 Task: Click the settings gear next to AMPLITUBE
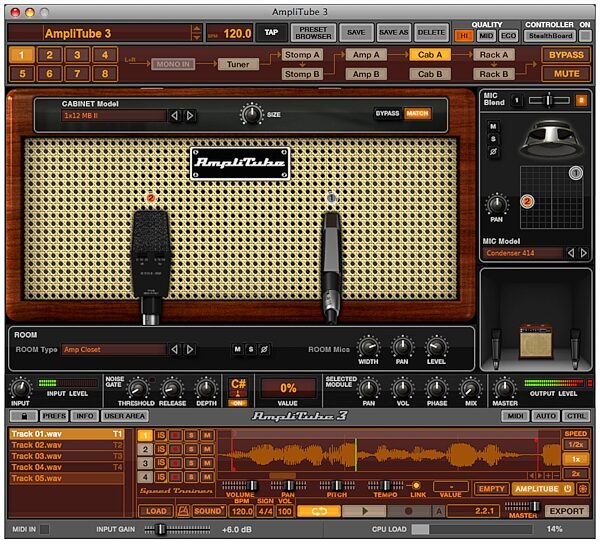pyautogui.click(x=583, y=489)
